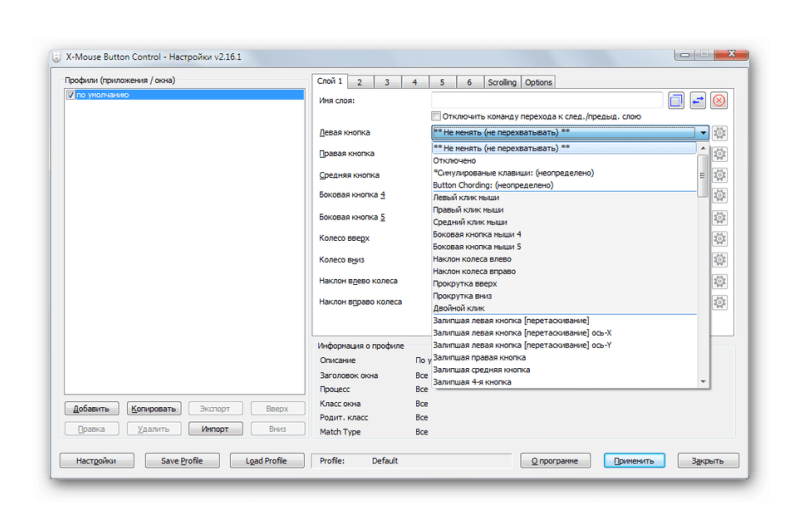Switch to layer tab 2

[360, 82]
